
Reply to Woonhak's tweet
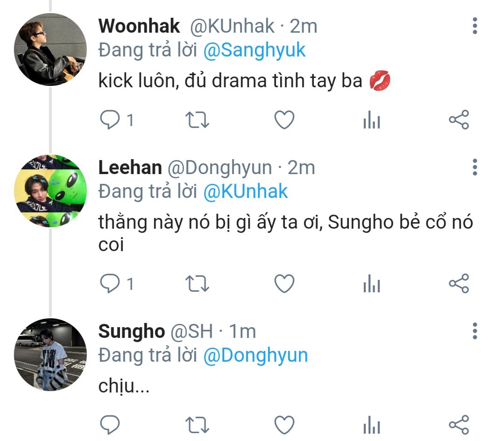[110, 120]
